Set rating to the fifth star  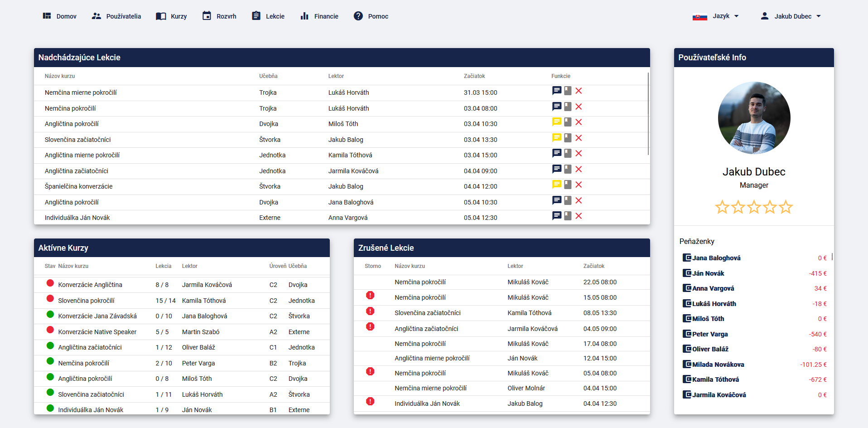[786, 207]
